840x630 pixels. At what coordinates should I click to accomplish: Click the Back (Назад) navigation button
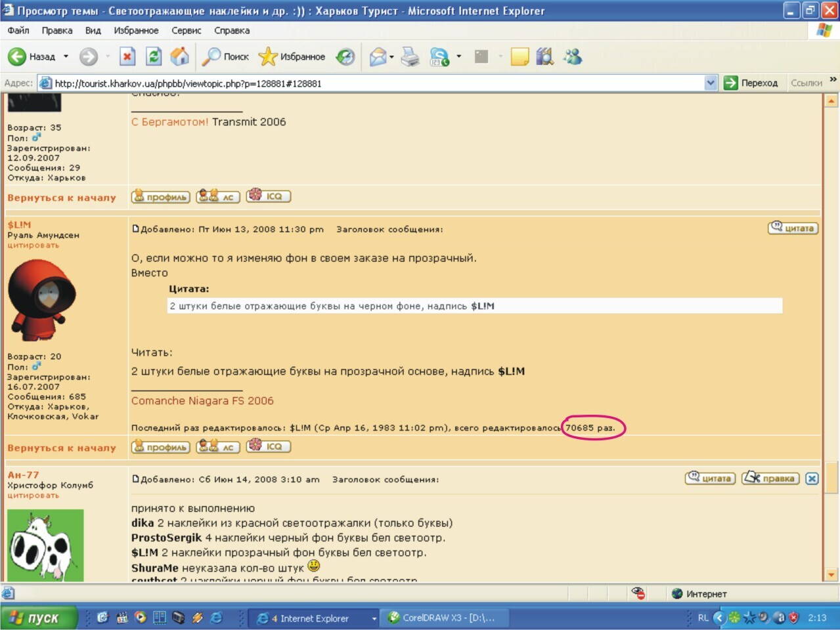(x=32, y=57)
